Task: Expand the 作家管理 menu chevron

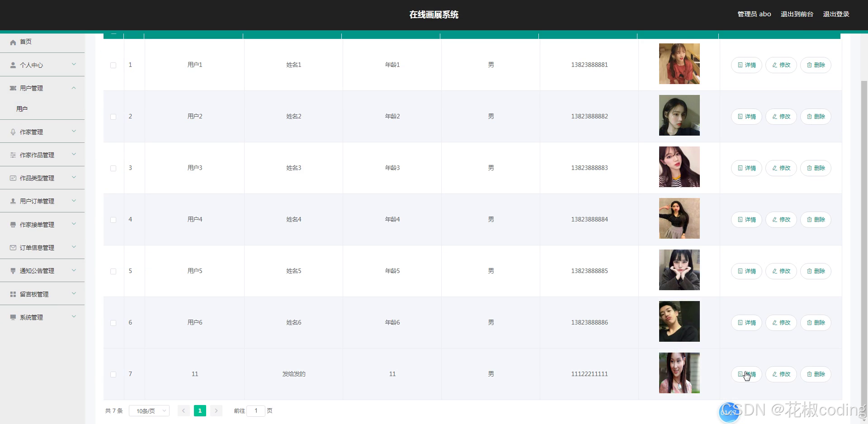Action: pyautogui.click(x=74, y=132)
